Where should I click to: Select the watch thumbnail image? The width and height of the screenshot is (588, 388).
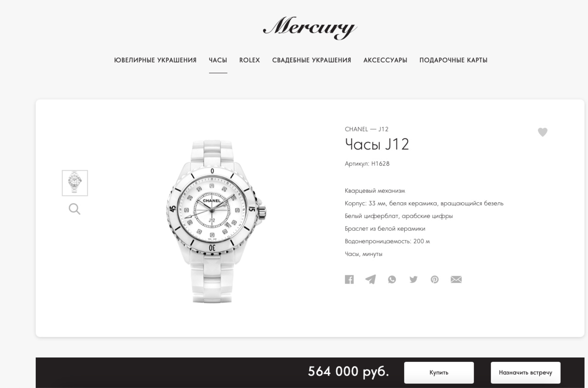click(x=75, y=183)
